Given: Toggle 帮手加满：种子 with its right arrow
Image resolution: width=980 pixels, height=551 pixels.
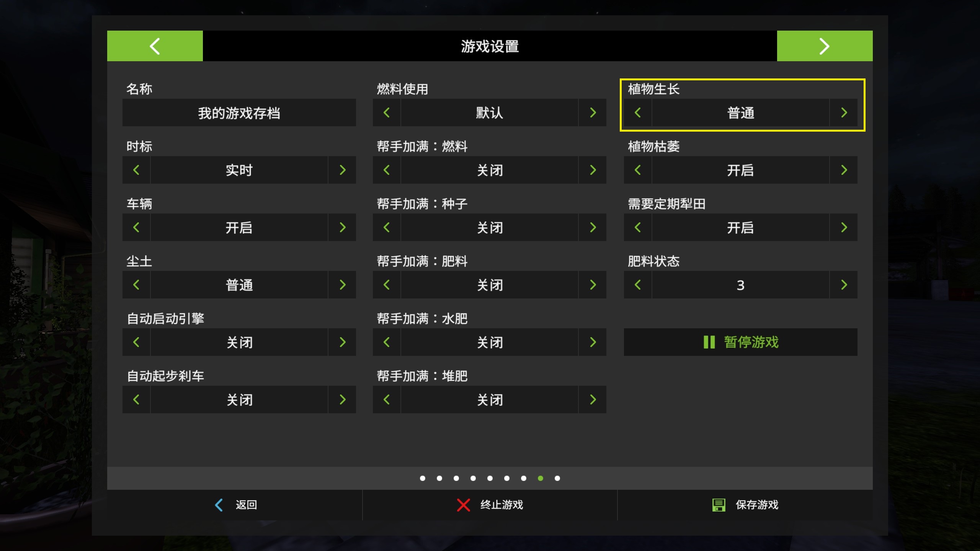Looking at the screenshot, I should pos(593,227).
